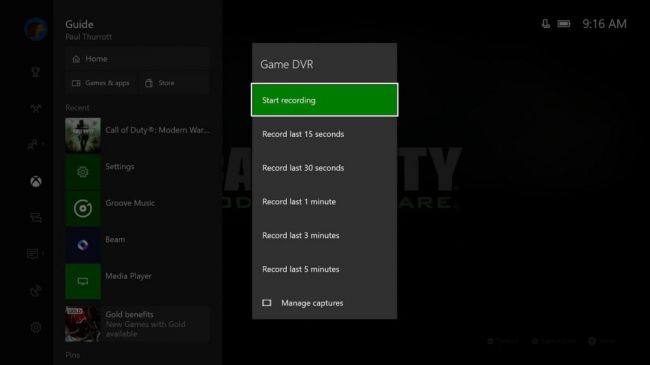The image size is (650, 365).
Task: Click the Game DVR heading
Action: coord(286,64)
